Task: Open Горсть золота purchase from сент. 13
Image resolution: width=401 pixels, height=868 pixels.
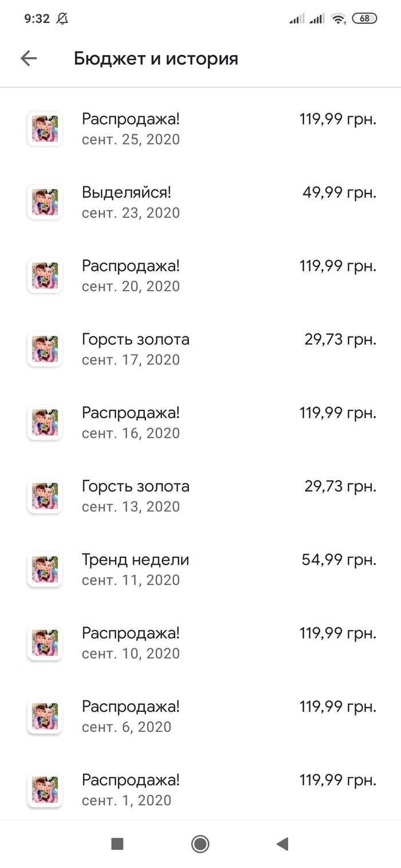Action: click(x=135, y=486)
